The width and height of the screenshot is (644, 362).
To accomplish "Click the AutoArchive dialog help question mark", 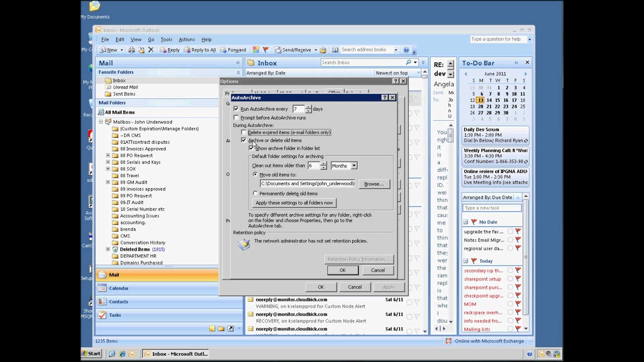I will tap(384, 98).
